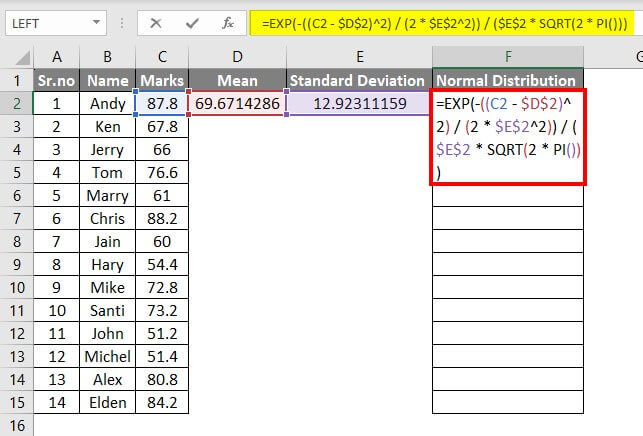643x436 pixels.
Task: Select row 10 header
Action: pos(17,287)
